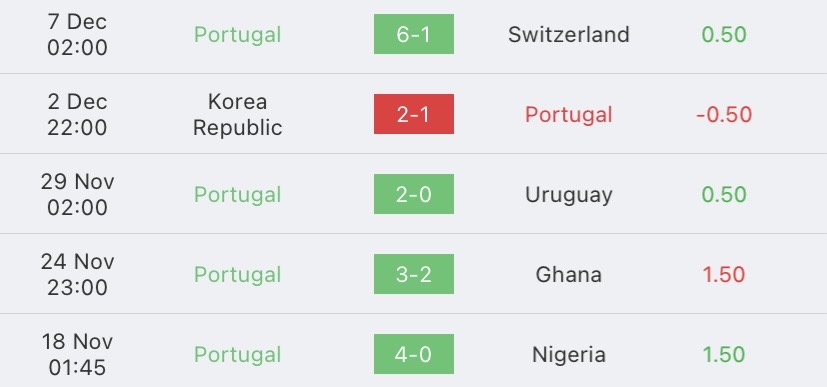Open the 6-1 score badge

pos(414,34)
